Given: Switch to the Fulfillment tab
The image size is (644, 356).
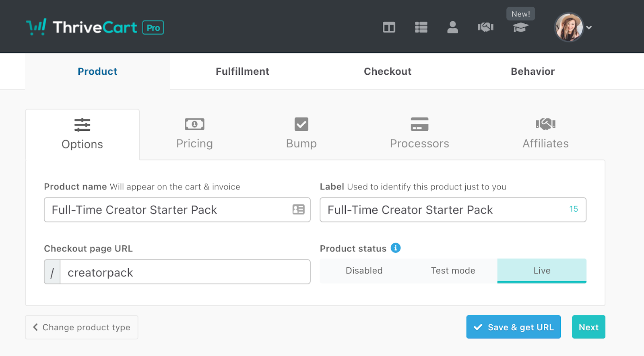Looking at the screenshot, I should [x=242, y=72].
